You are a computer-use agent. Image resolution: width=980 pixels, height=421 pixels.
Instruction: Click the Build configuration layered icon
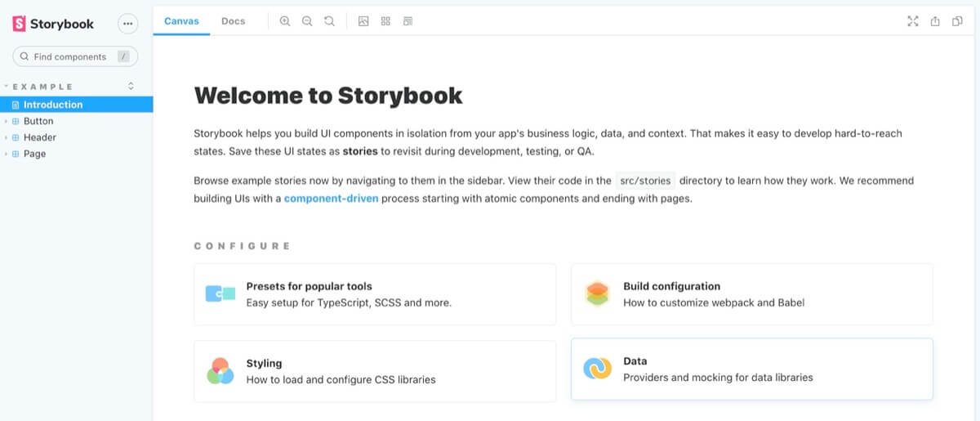(598, 293)
